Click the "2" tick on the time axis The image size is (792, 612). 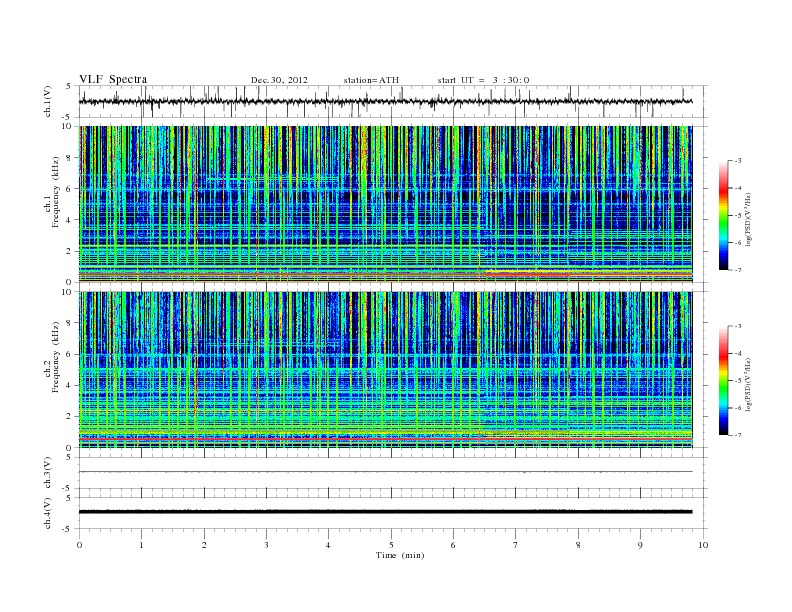click(204, 545)
